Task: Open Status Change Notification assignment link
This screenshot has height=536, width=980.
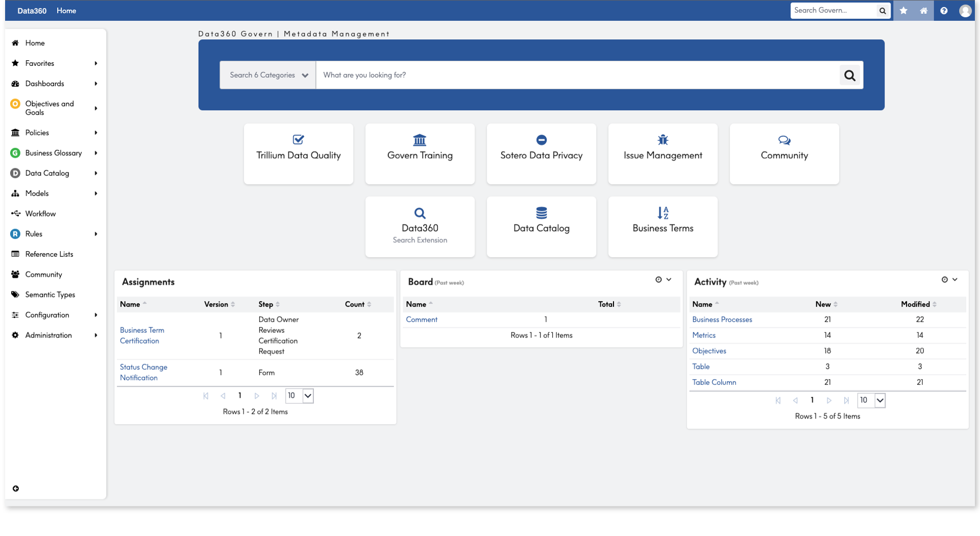Action: (x=143, y=372)
